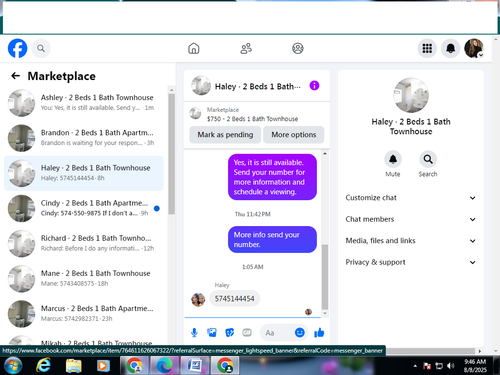Click the account profile picture
The height and width of the screenshot is (375, 500).
[474, 48]
